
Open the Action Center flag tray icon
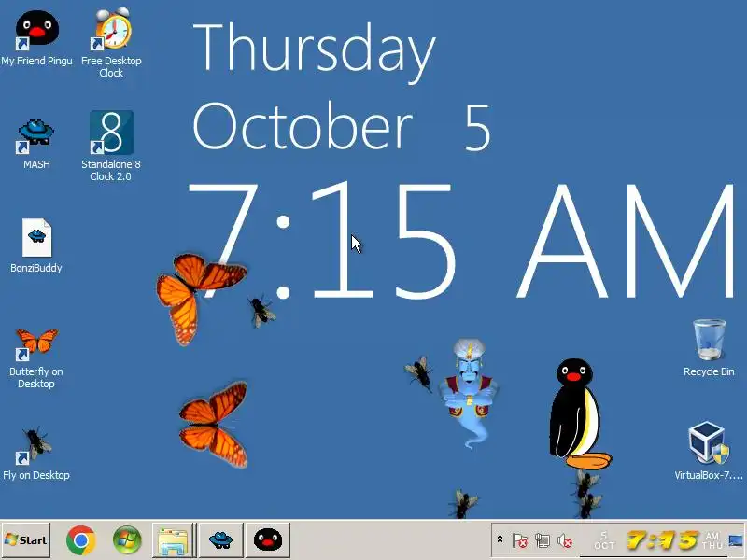click(520, 540)
